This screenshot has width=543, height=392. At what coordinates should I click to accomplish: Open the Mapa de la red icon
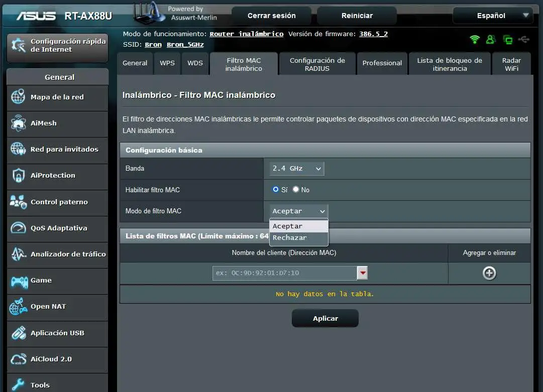pyautogui.click(x=18, y=97)
